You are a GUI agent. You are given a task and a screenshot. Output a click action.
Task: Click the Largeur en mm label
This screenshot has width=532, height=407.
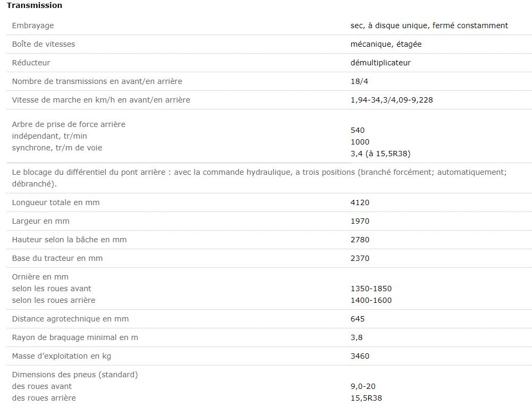coord(41,221)
